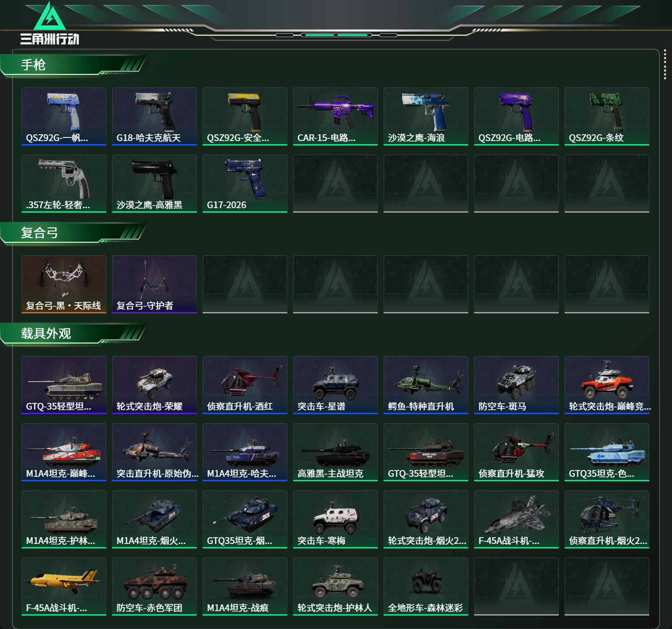The image size is (672, 629).
Task: Select the 复合弓-守护者 bow skin
Action: coord(154,284)
